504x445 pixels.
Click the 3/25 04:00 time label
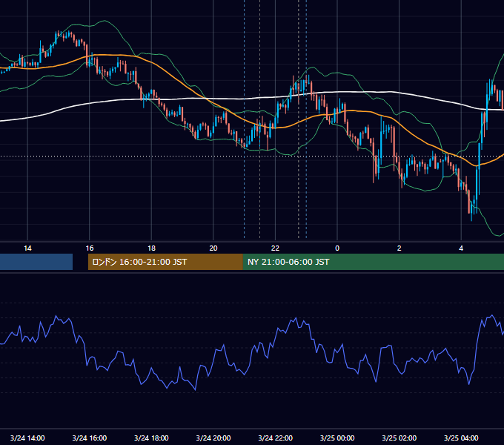(x=461, y=438)
